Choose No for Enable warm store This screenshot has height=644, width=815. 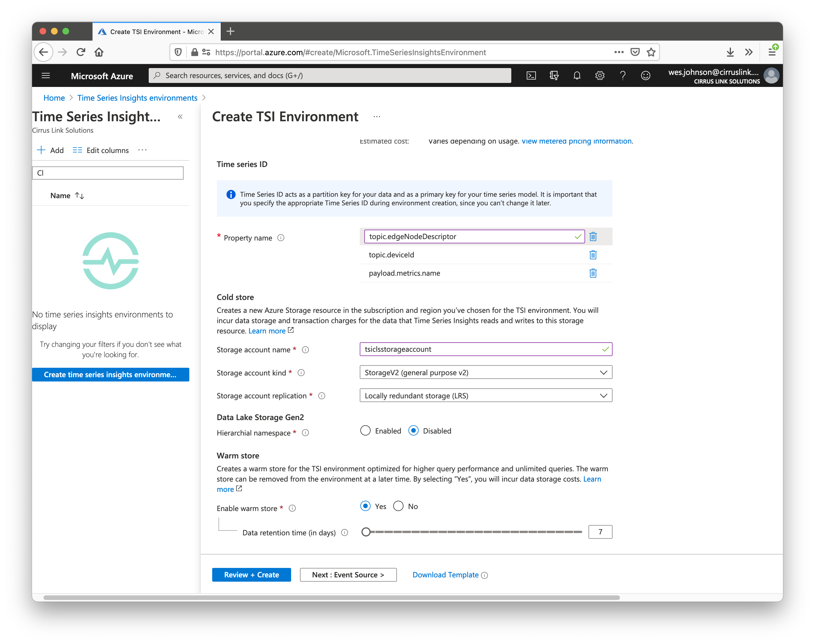click(398, 506)
